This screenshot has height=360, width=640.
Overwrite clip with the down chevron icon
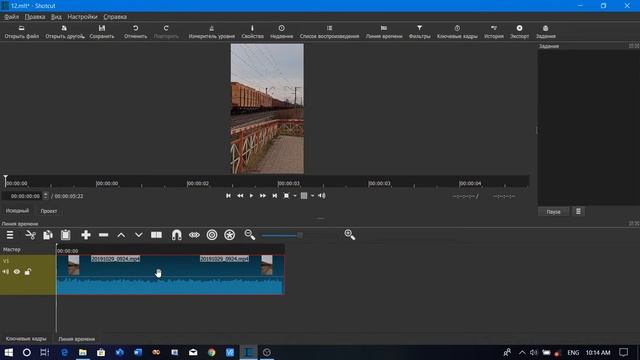[x=139, y=235]
